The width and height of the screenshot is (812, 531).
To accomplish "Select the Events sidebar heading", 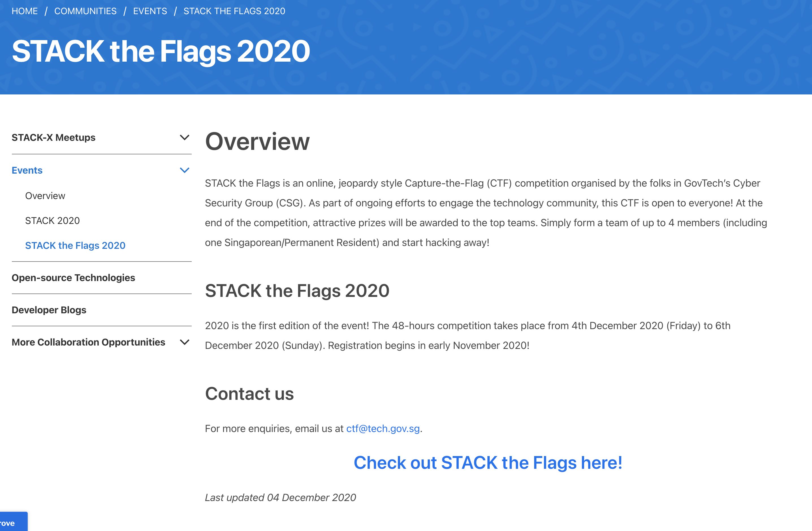I will coord(27,170).
